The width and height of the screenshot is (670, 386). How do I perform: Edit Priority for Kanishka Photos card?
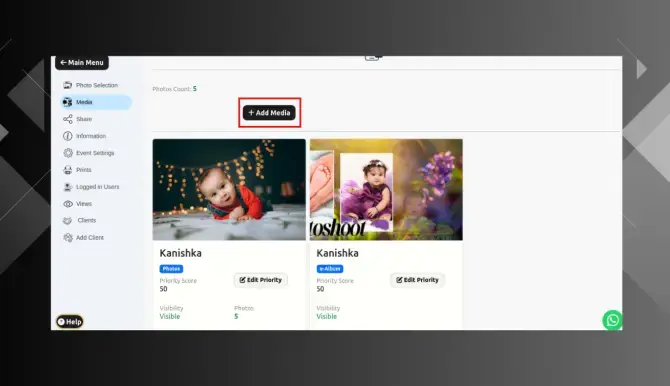(261, 280)
